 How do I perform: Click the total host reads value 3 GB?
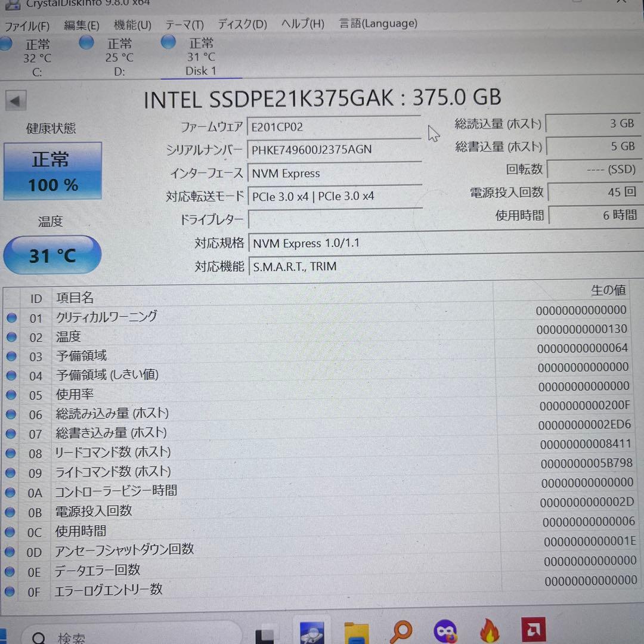coord(593,123)
